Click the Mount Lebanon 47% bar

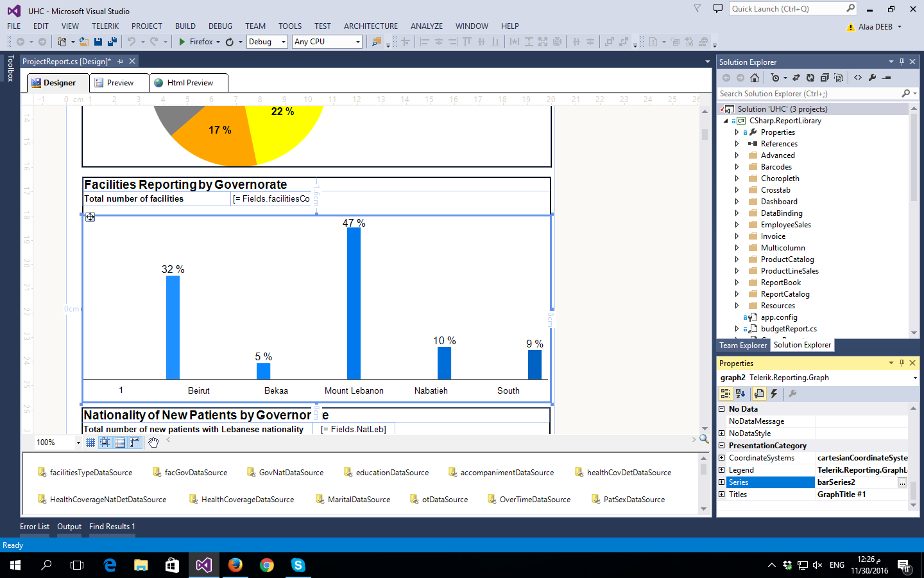(x=354, y=303)
